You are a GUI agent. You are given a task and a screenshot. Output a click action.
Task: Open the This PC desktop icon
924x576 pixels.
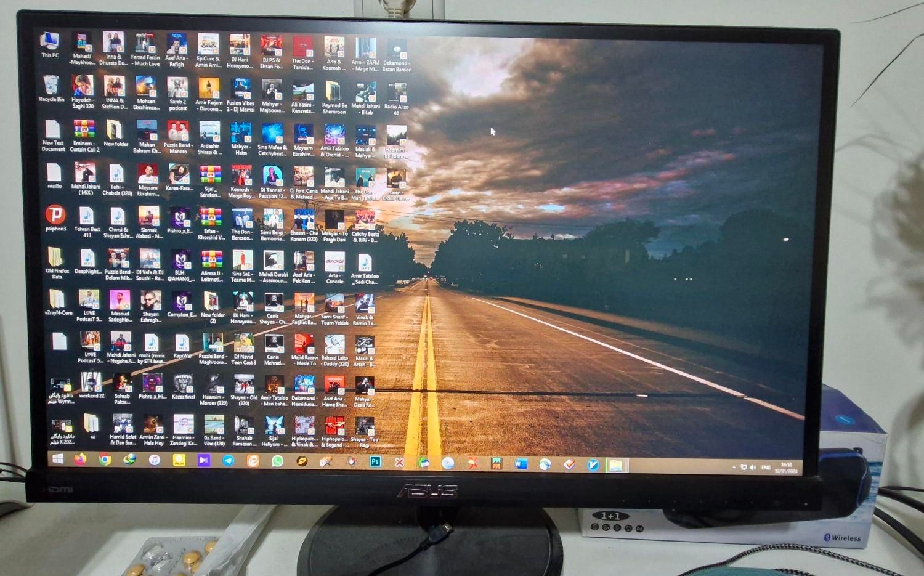tap(50, 44)
